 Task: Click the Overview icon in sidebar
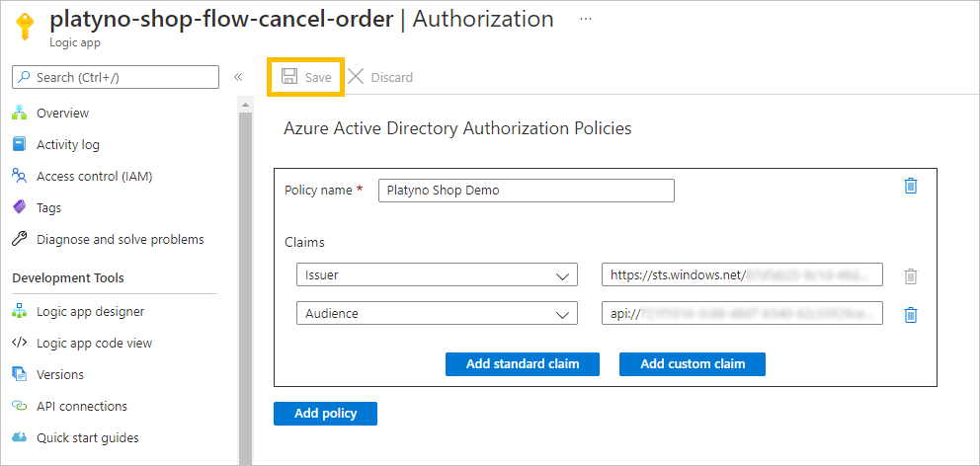[x=20, y=114]
